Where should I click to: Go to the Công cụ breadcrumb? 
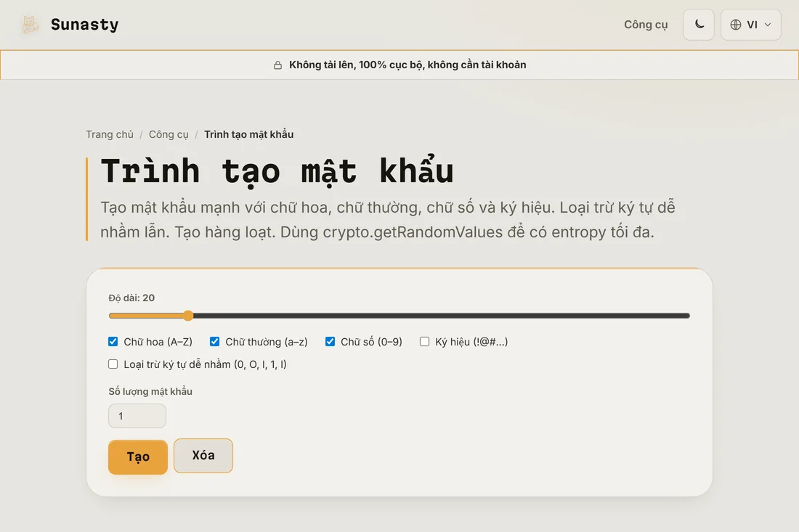point(169,134)
